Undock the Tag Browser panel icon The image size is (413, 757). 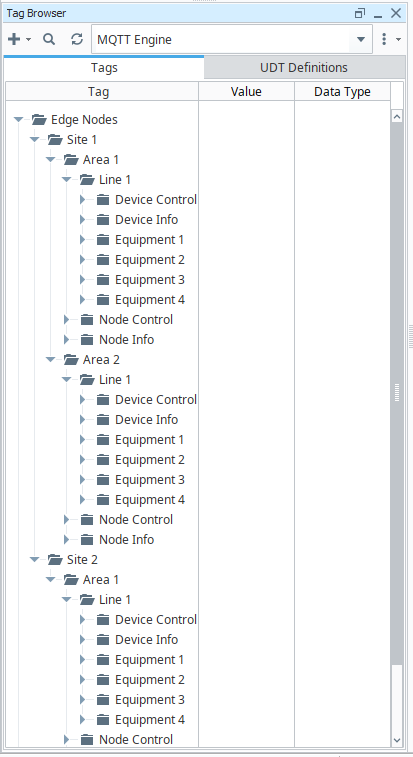360,13
